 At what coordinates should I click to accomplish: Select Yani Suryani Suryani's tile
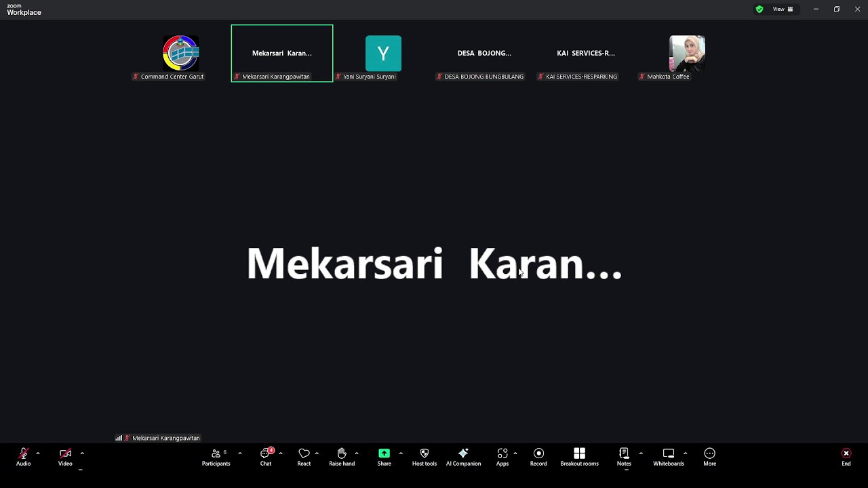[383, 54]
